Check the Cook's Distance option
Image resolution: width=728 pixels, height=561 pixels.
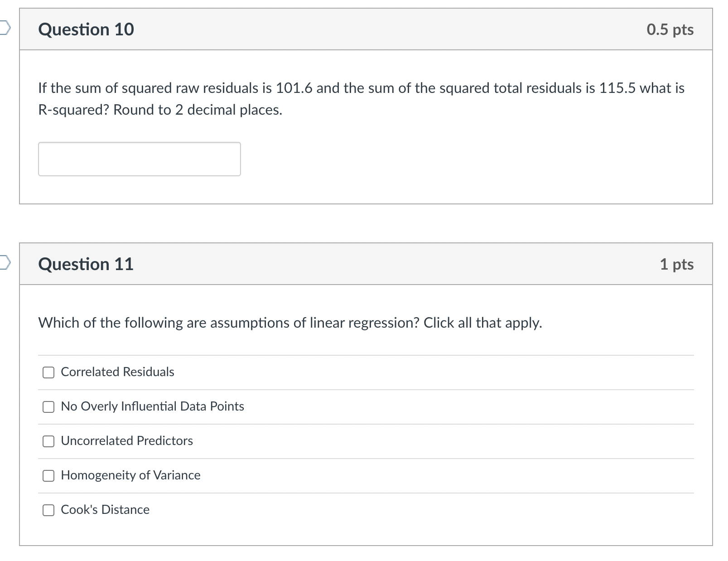[48, 510]
